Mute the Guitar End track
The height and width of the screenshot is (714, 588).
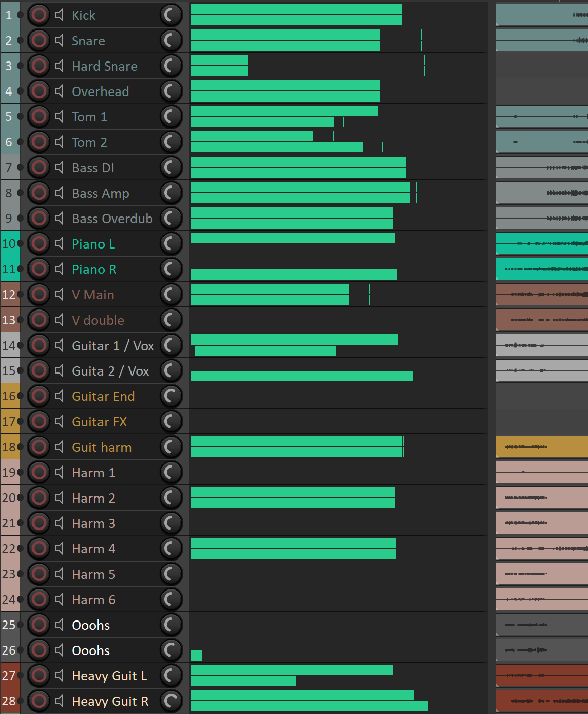point(59,396)
